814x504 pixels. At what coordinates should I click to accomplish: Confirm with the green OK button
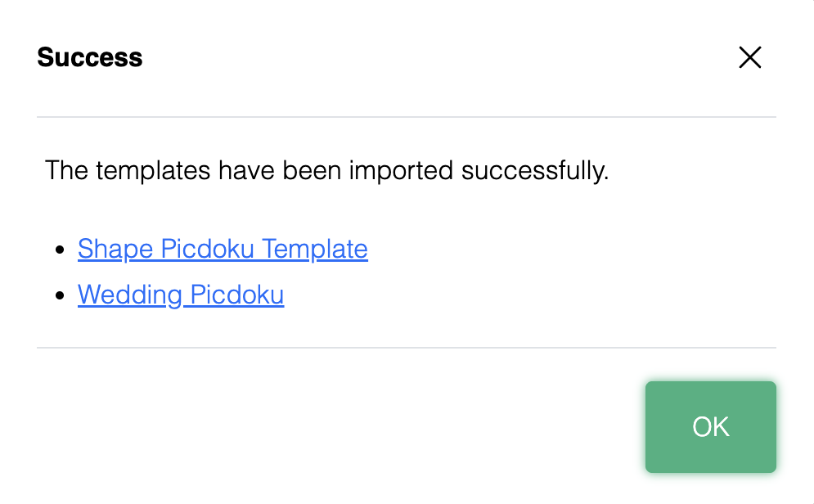711,426
